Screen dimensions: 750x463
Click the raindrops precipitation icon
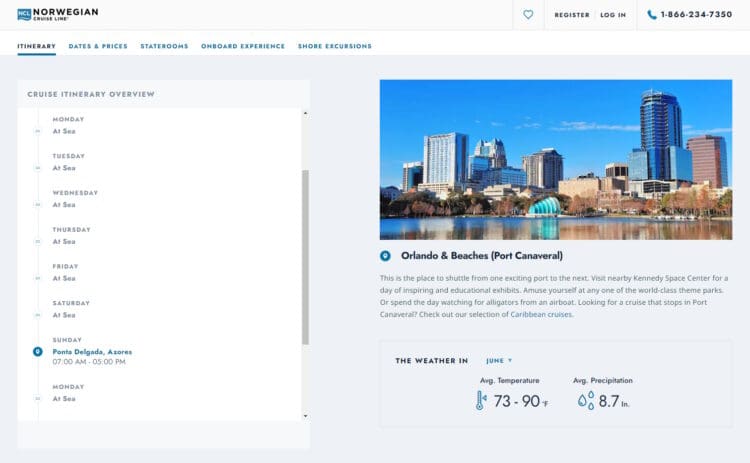tap(585, 401)
